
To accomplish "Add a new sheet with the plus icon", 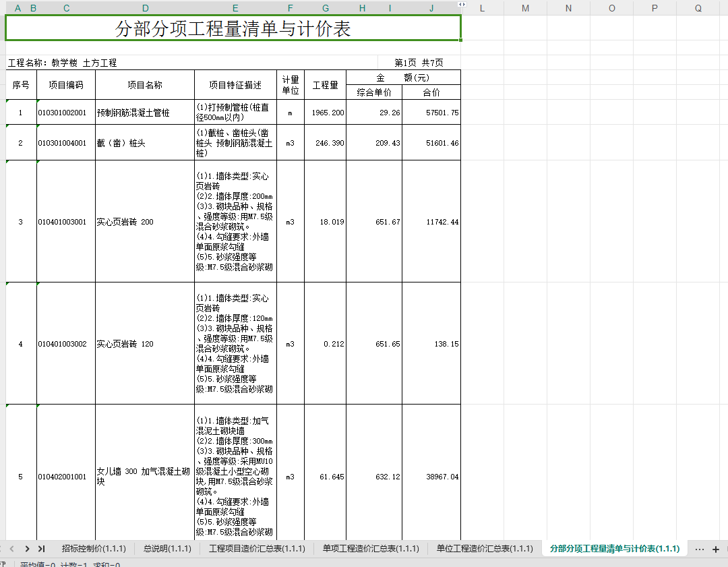I will [x=716, y=549].
